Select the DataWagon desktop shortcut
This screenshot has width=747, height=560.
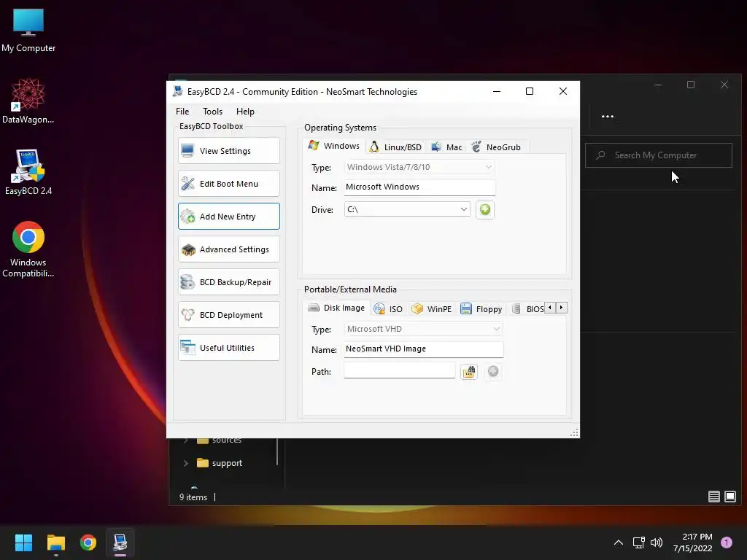28,101
